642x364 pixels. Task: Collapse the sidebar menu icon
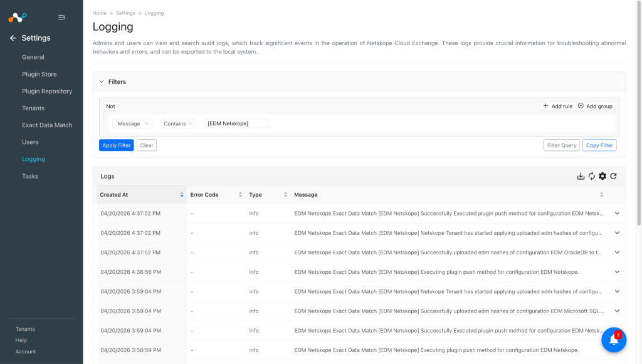pos(62,17)
